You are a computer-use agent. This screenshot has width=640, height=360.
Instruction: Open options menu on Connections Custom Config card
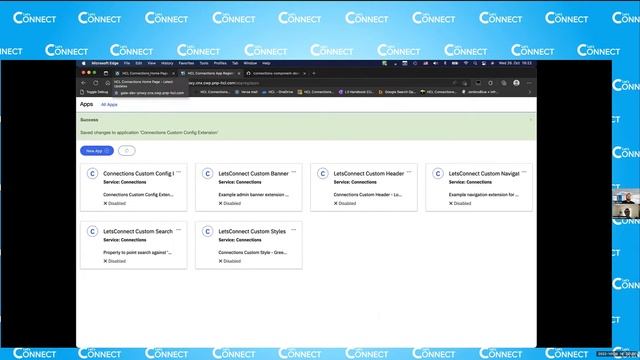click(179, 172)
